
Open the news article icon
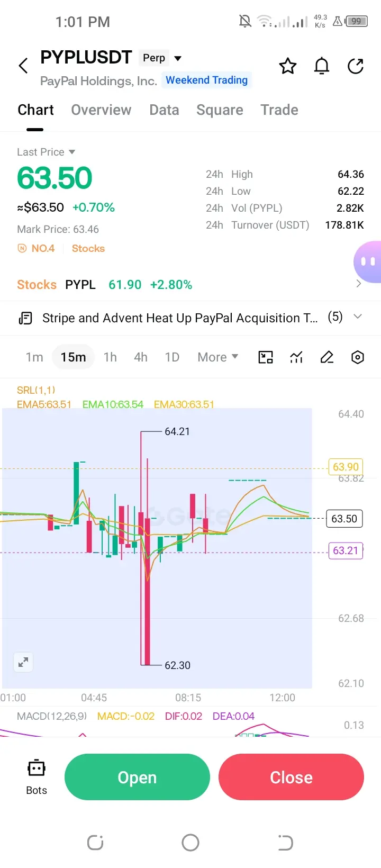tap(25, 318)
